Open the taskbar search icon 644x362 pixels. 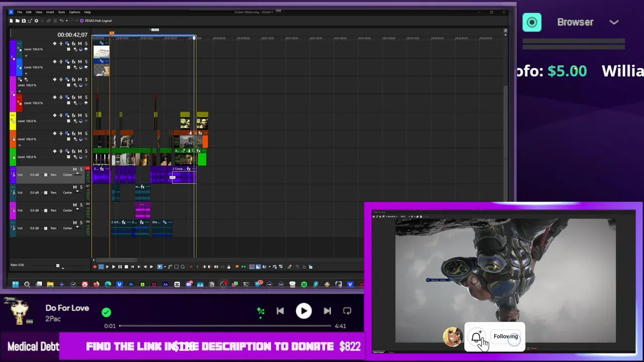tap(27, 285)
